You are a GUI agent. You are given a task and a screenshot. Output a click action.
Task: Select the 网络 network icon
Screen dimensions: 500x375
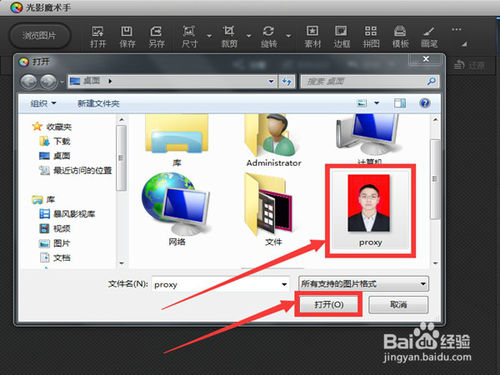[x=177, y=209]
